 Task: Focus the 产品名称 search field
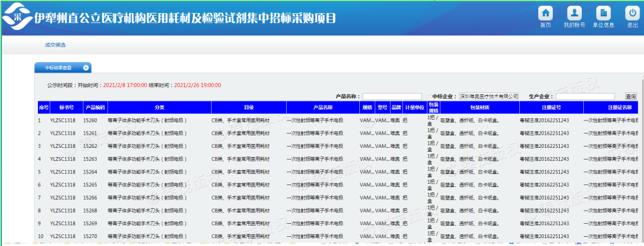pyautogui.click(x=392, y=96)
